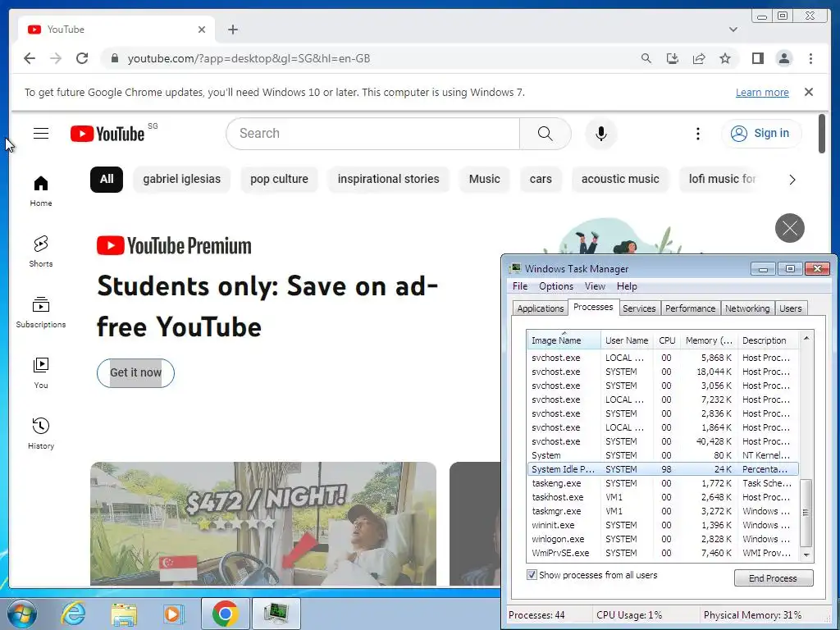
Task: Click the End Process button
Action: pos(773,578)
